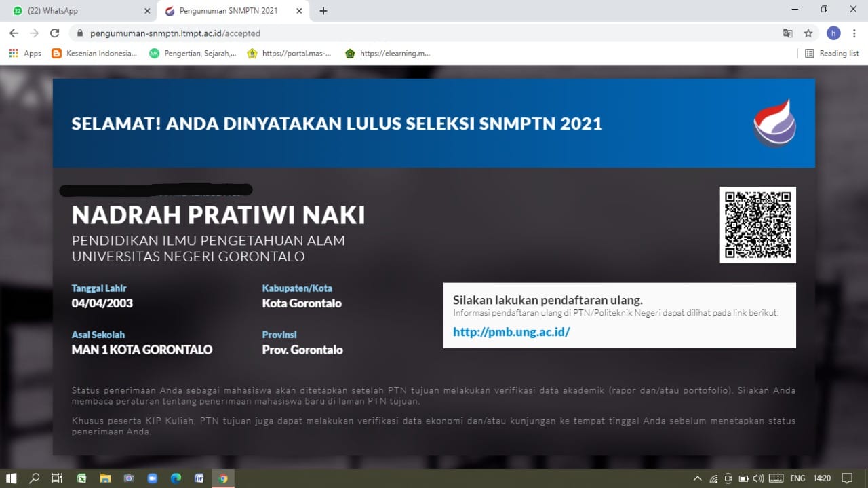Viewport: 868px width, 488px height.
Task: Click the Kota Gorontalo value
Action: 302,303
